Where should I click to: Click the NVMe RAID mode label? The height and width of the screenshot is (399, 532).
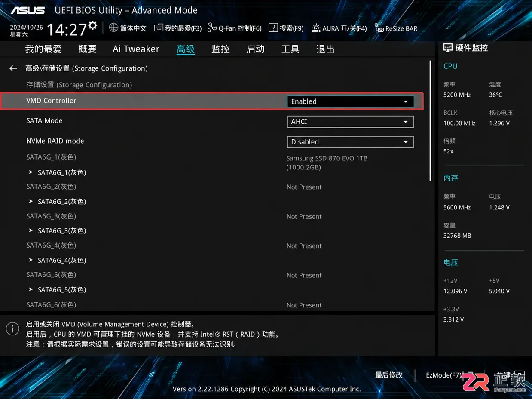pos(55,141)
